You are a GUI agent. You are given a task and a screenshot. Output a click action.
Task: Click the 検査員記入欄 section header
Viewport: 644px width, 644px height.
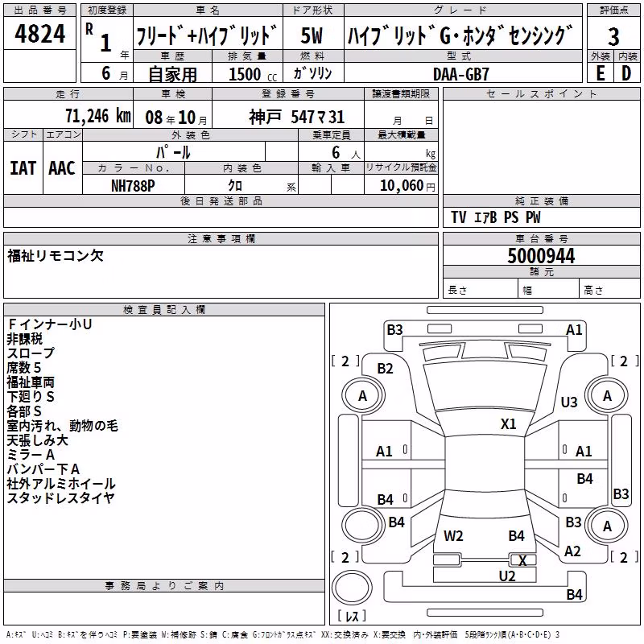pos(164,310)
